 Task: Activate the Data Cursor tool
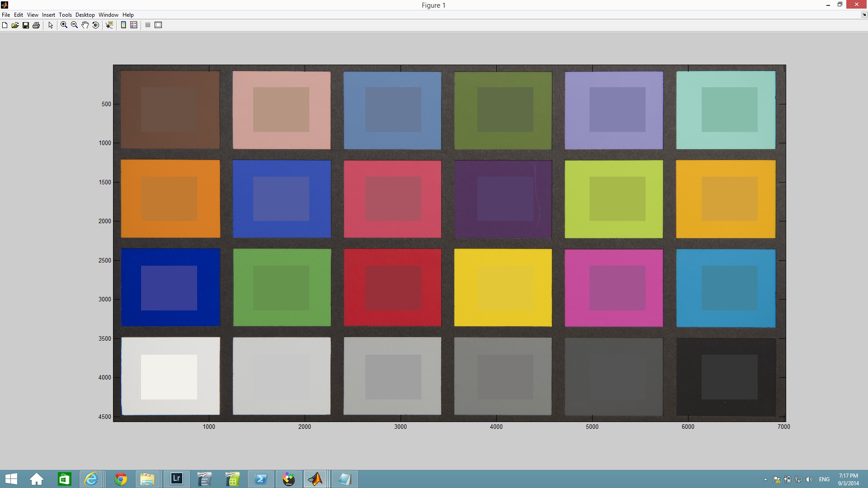[109, 25]
